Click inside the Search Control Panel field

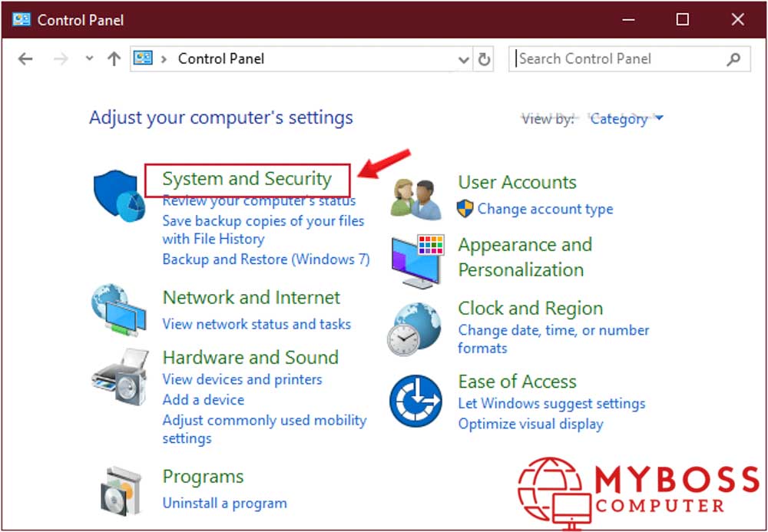[x=614, y=59]
